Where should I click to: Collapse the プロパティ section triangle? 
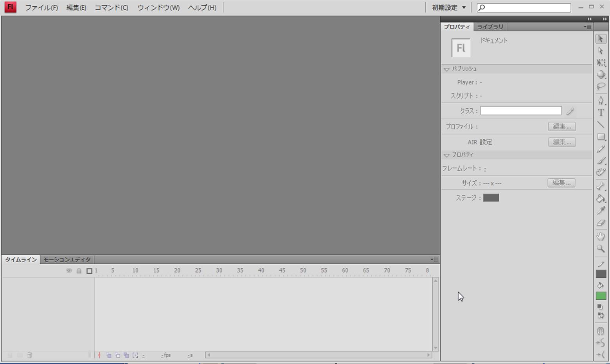446,155
